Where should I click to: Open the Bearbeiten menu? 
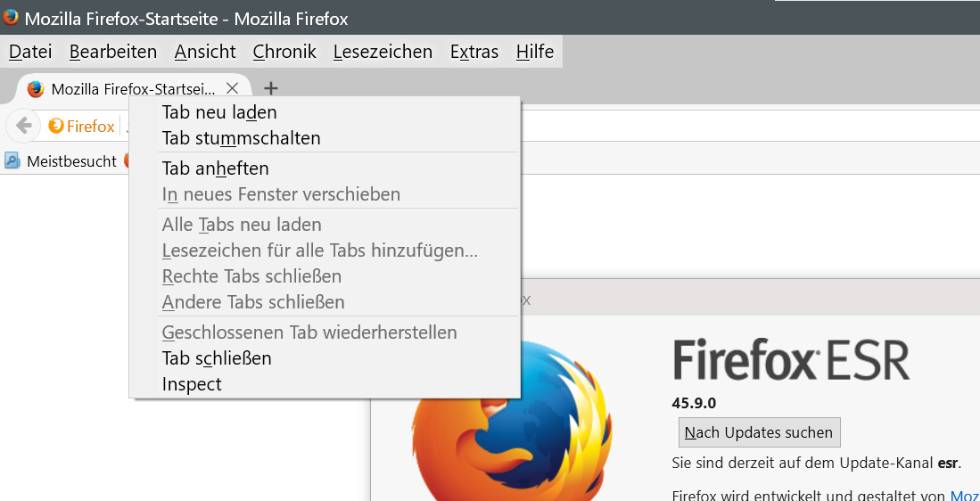tap(113, 52)
